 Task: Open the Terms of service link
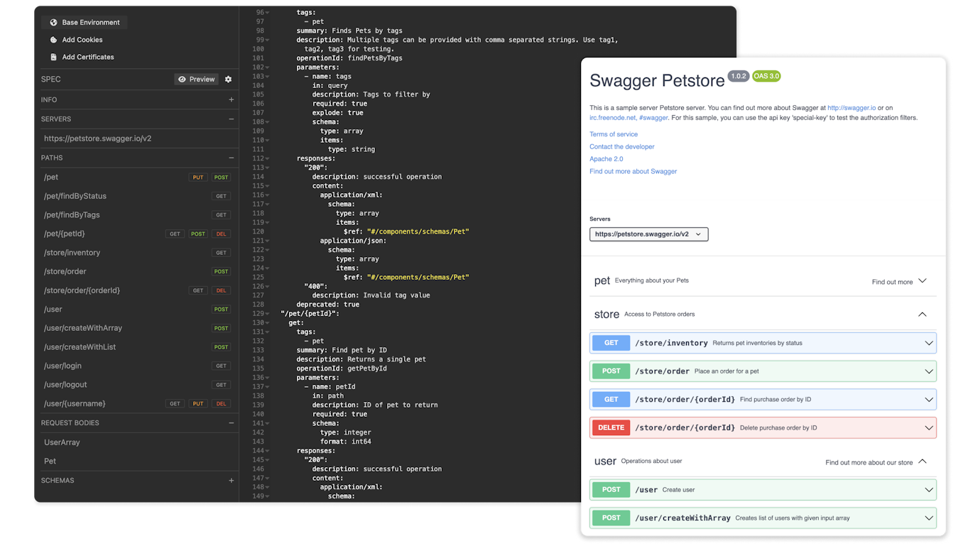[614, 133]
